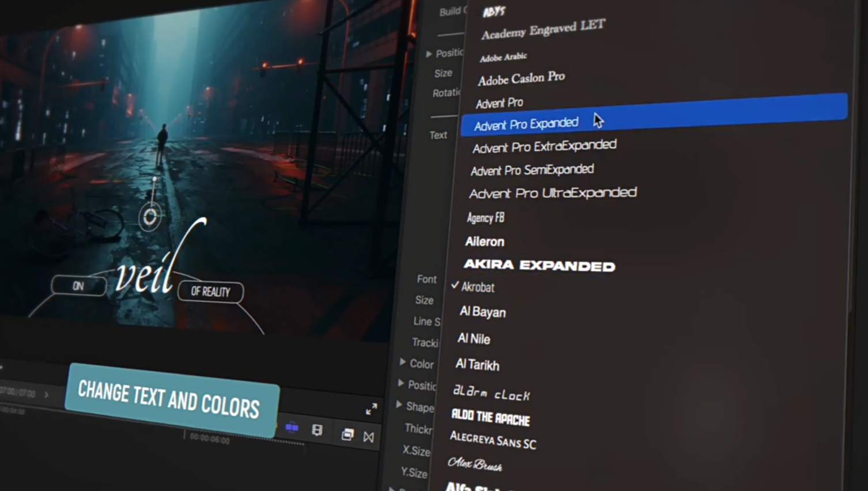Pick Adobe Arabic from the font list
Image resolution: width=868 pixels, height=491 pixels.
[x=503, y=56]
